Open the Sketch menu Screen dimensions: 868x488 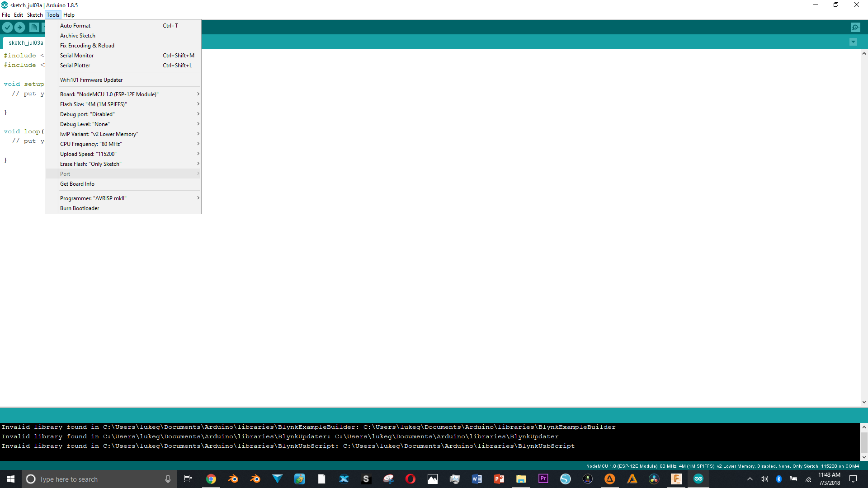35,15
